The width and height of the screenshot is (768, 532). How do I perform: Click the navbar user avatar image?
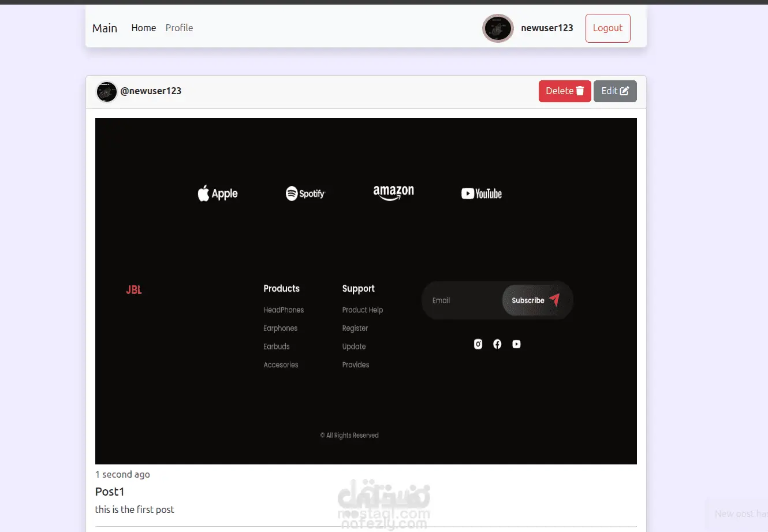[498, 28]
